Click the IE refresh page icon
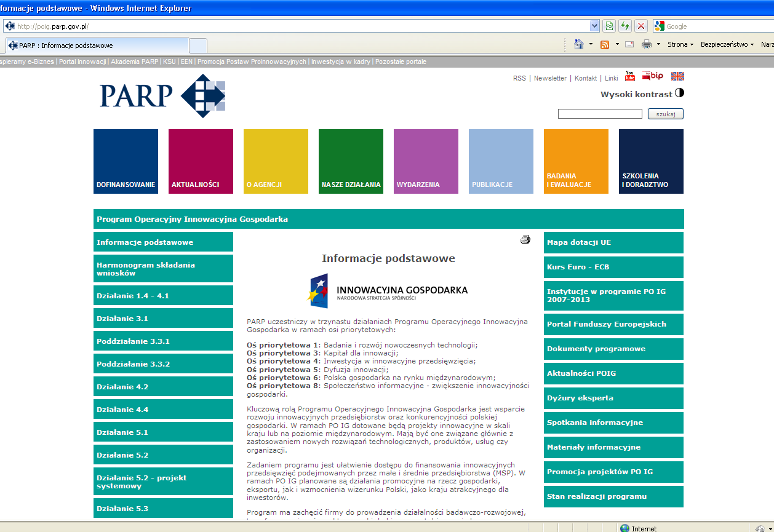The image size is (774, 532). pos(625,26)
